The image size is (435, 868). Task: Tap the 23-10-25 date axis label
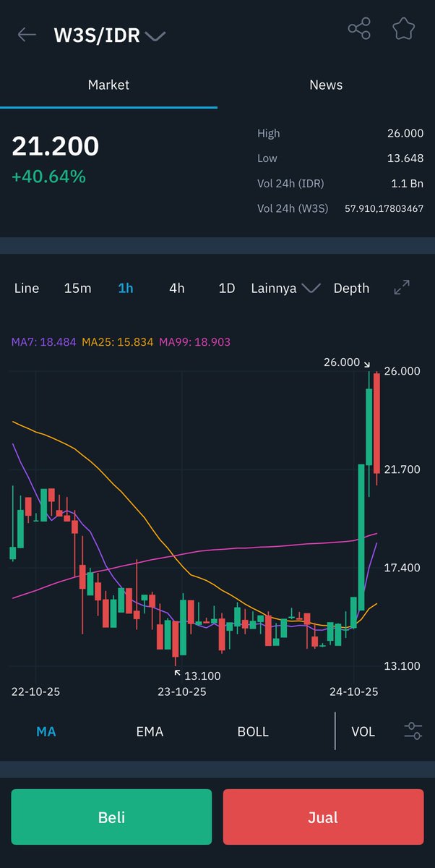tap(182, 691)
